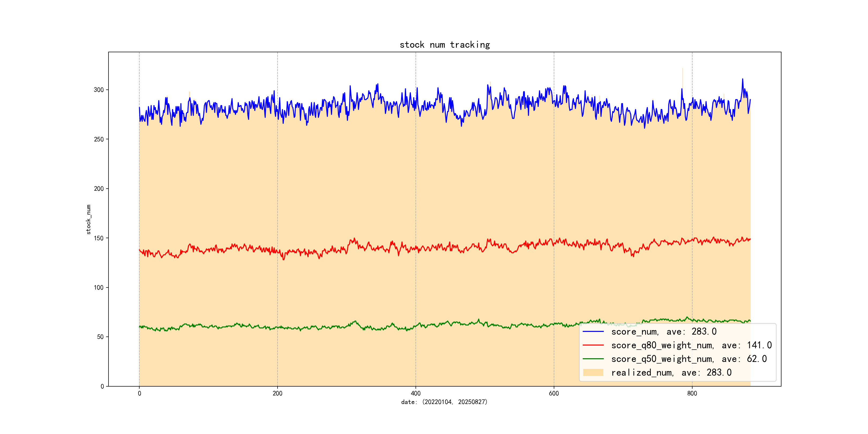
Task: Select the 'score_q80_weight_num, ave: 141.0' legend text
Action: (x=691, y=345)
